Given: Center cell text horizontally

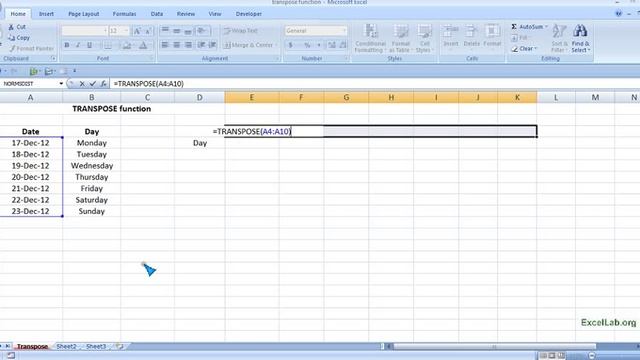Looking at the screenshot, I should [x=176, y=45].
